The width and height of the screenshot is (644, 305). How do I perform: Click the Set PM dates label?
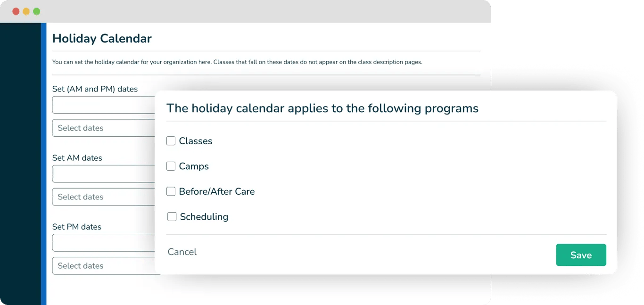tap(77, 227)
